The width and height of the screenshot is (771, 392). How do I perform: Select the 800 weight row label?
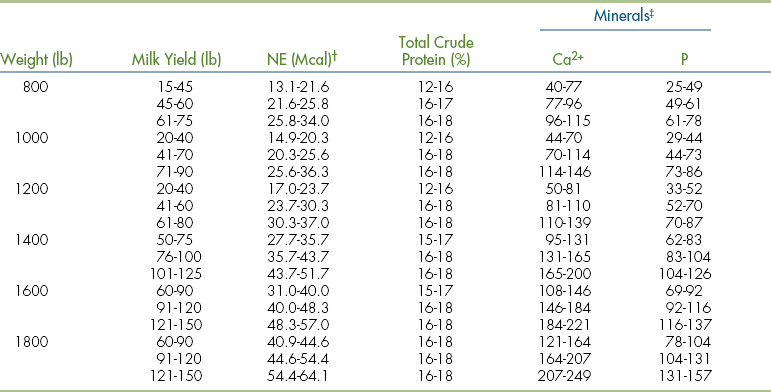[x=36, y=87]
